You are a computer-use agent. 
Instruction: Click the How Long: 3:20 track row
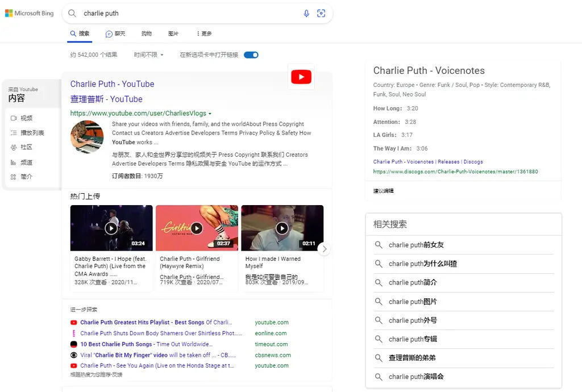(x=396, y=109)
